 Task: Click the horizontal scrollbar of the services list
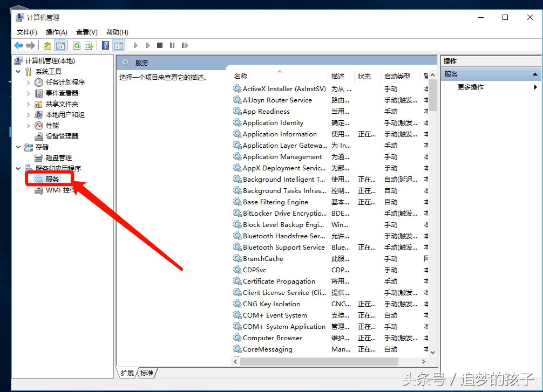click(319, 362)
